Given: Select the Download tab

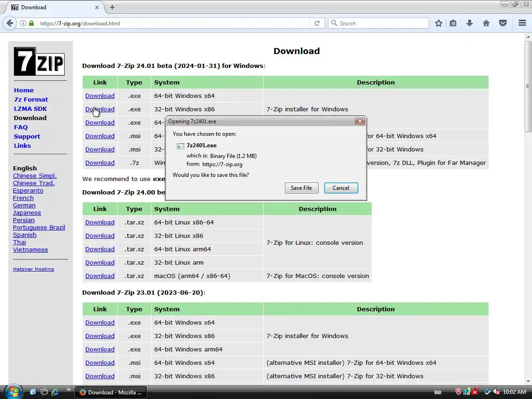Looking at the screenshot, I should (x=54, y=7).
